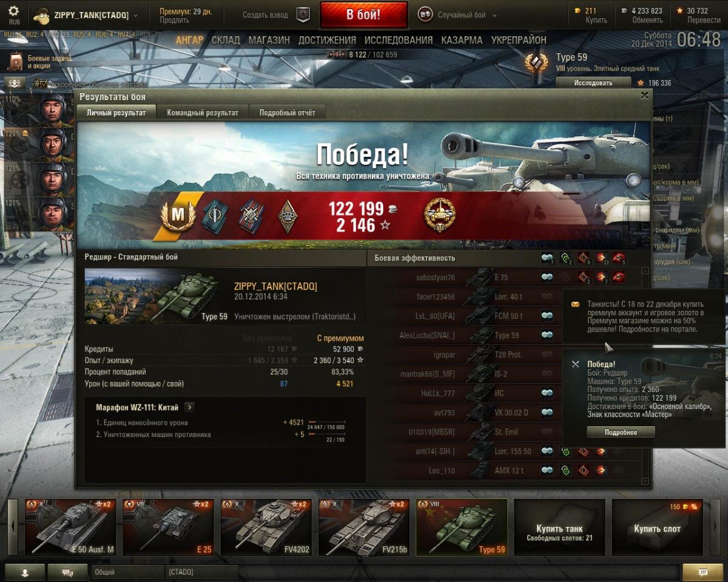This screenshot has height=582, width=728.
Task: Open the chat channels speech bubble icon
Action: (67, 572)
